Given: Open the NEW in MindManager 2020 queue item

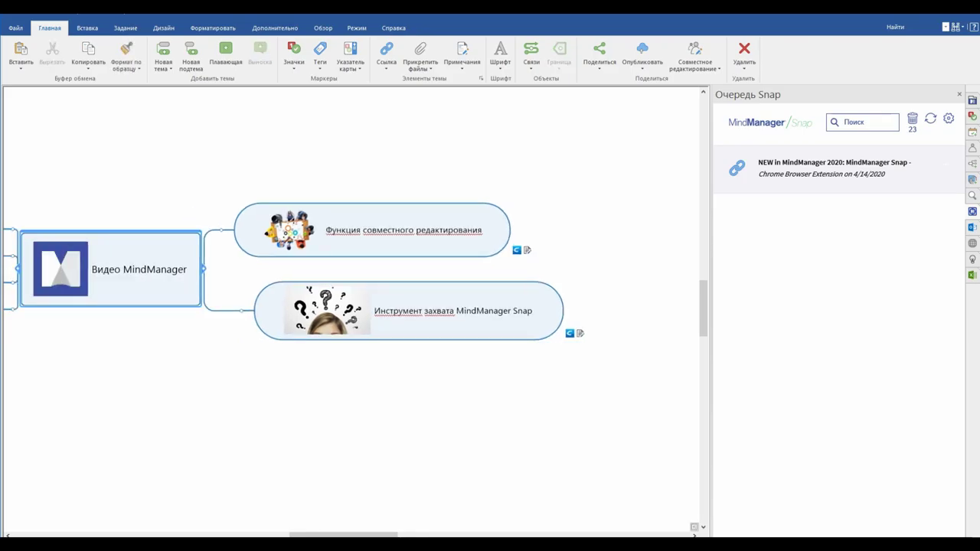Looking at the screenshot, I should tap(838, 168).
